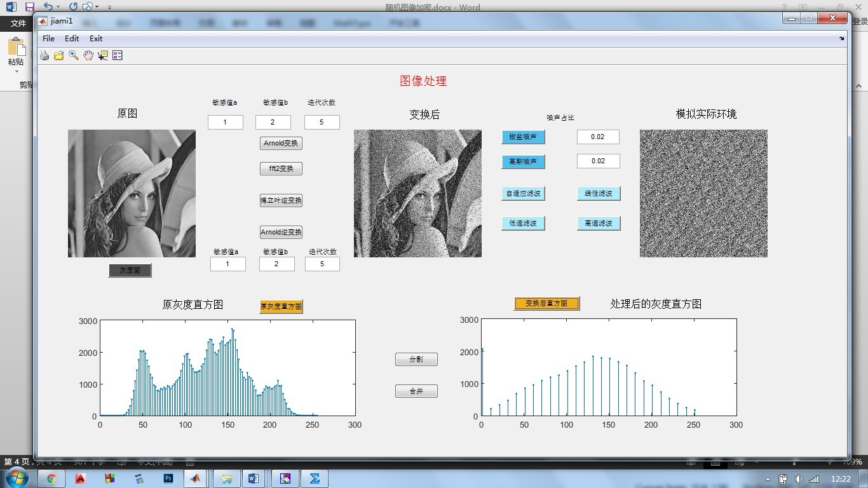Click Save icon in Word window
Image resolution: width=868 pixels, height=488 pixels.
coord(29,7)
